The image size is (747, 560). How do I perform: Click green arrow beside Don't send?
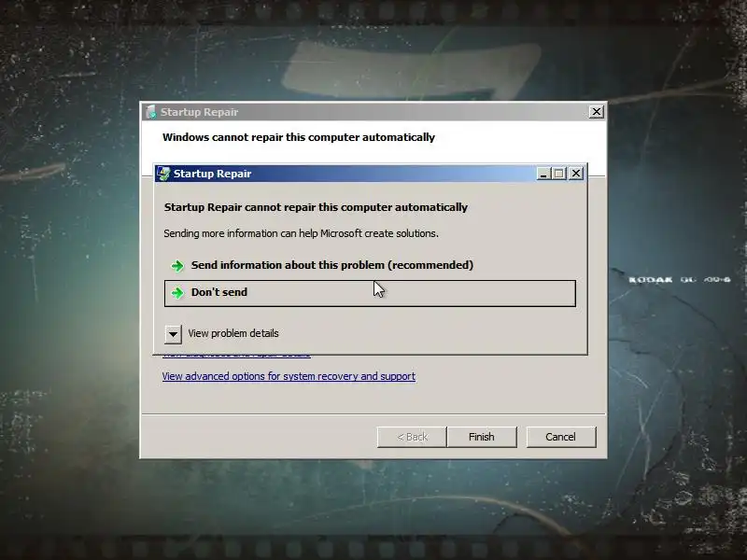coord(177,293)
